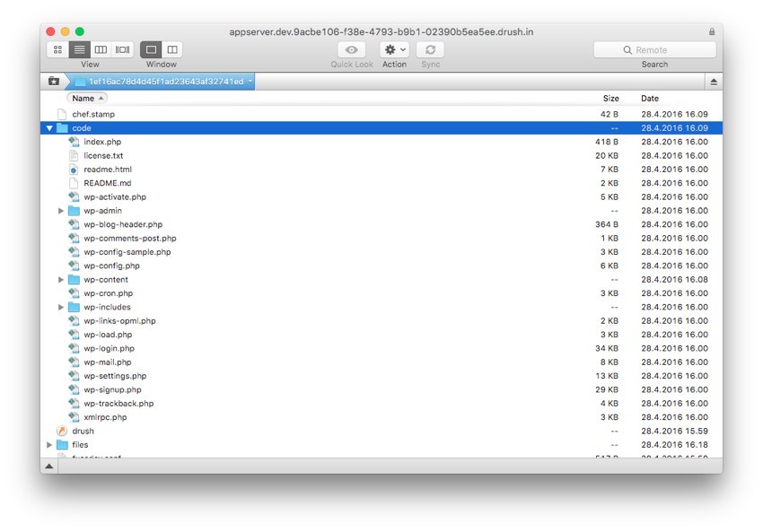Focus the Remote search field
Screen dimensions: 763x532
click(654, 49)
